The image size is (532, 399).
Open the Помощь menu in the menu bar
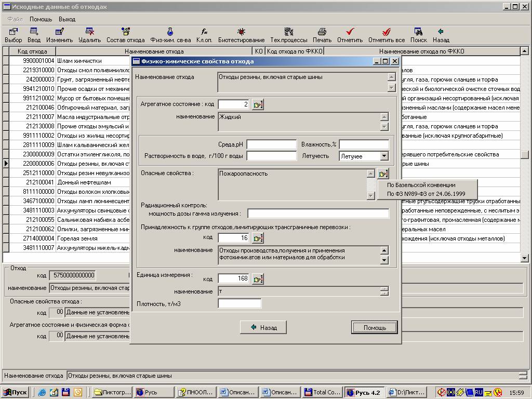click(x=41, y=19)
